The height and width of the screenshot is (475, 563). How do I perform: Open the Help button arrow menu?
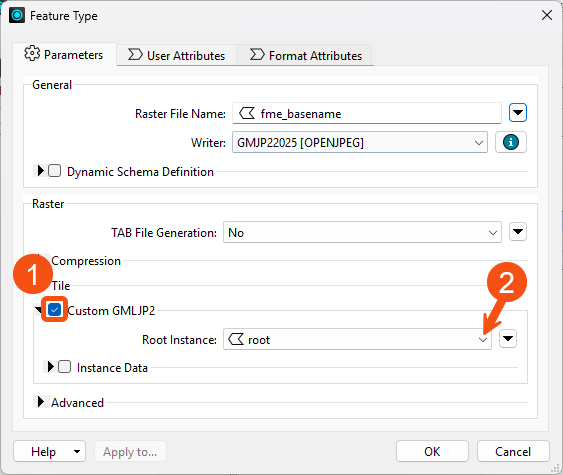coord(77,451)
